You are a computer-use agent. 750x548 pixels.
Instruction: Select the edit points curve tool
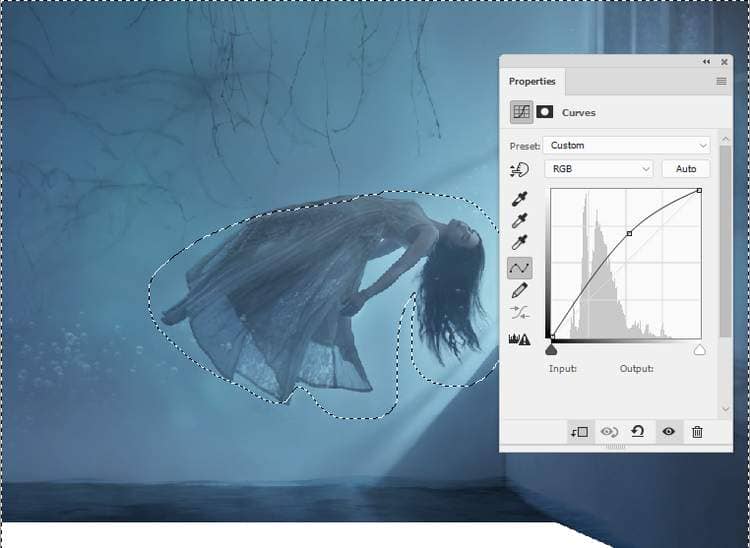pyautogui.click(x=519, y=268)
